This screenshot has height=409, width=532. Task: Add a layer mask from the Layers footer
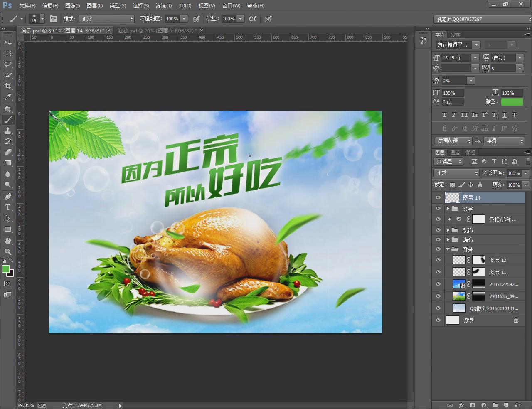click(x=473, y=405)
